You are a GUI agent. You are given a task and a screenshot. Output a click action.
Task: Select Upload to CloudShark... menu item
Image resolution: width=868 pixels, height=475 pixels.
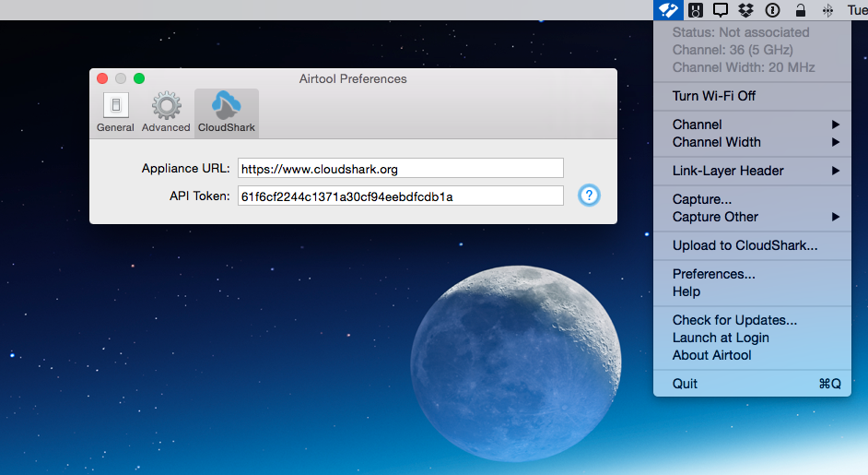[x=752, y=245]
